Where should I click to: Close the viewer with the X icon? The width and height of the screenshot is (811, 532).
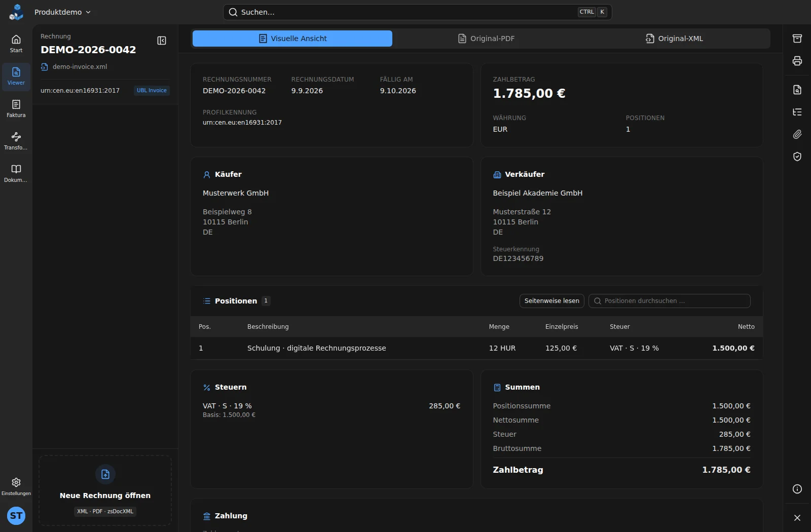tap(797, 518)
